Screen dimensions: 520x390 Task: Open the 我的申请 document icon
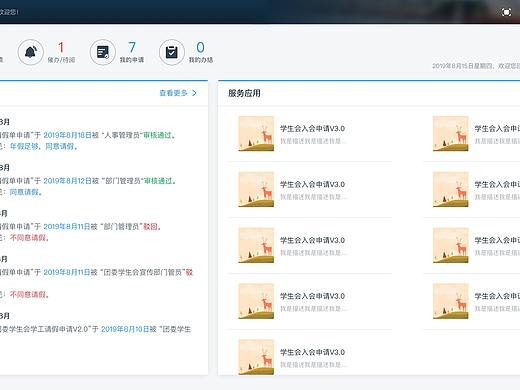103,52
